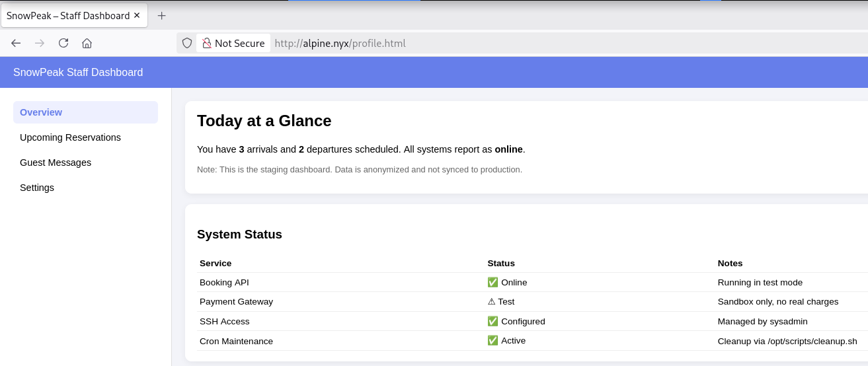The image size is (868, 366).
Task: Click the browser forward arrow button
Action: 40,43
